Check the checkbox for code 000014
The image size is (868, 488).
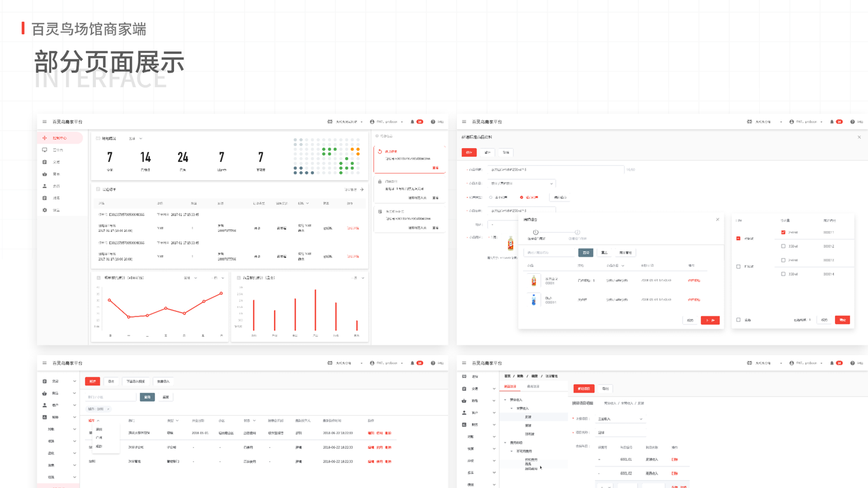[x=783, y=274]
